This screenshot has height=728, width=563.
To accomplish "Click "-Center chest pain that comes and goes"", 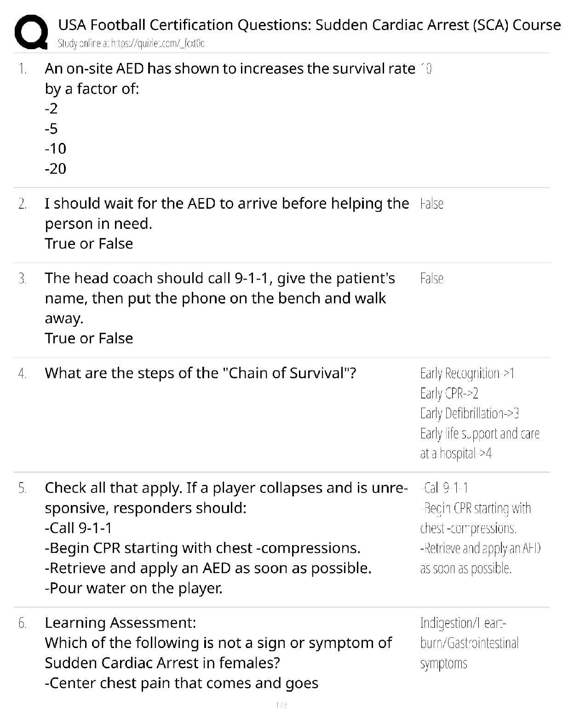I will point(181,683).
